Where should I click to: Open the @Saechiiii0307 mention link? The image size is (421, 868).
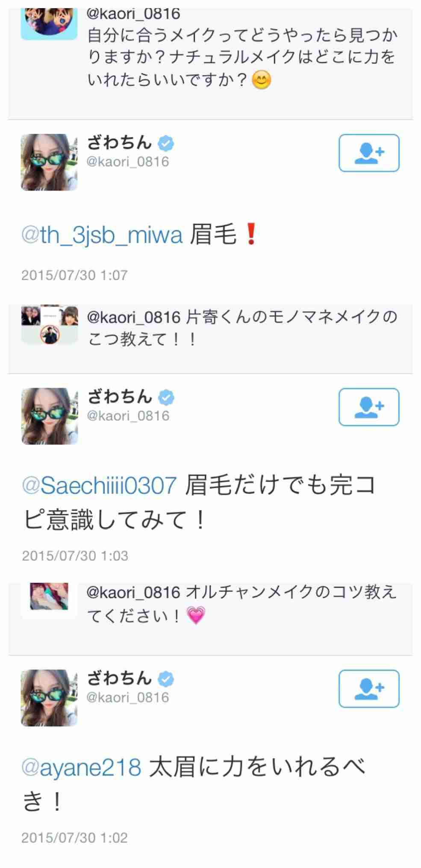point(99,486)
